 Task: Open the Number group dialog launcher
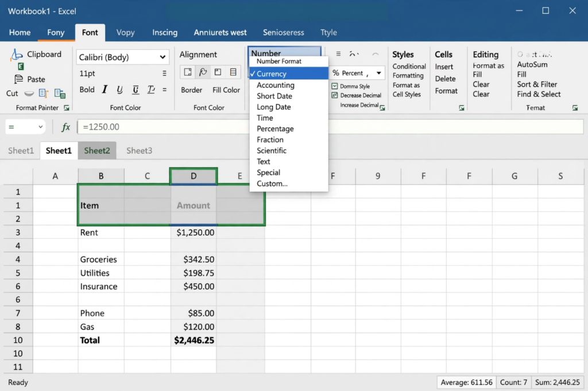coord(382,108)
